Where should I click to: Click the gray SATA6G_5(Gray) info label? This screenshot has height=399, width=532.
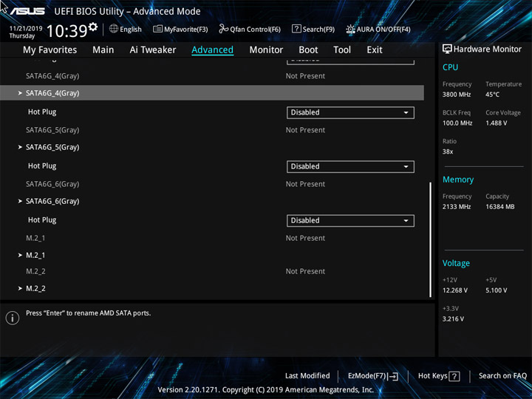pos(52,130)
